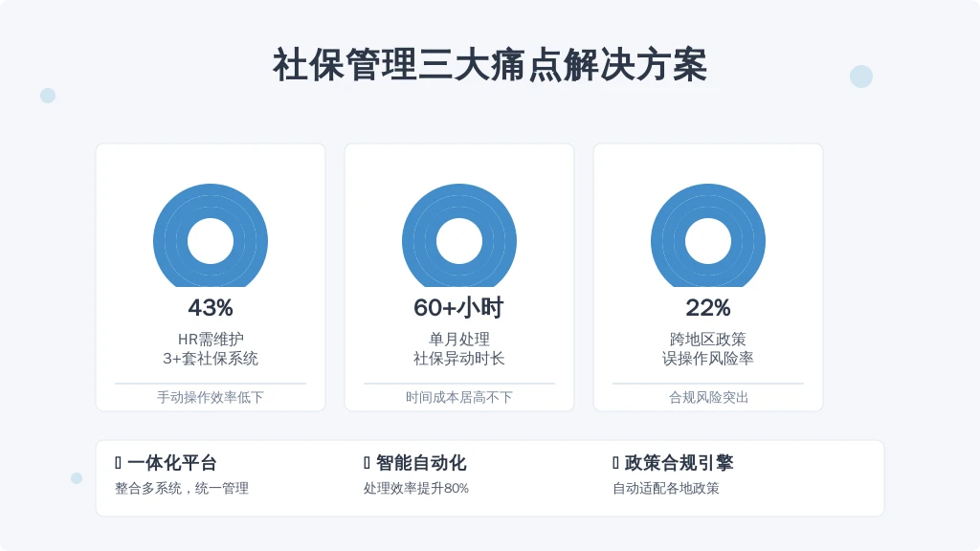The height and width of the screenshot is (551, 980).
Task: Click the donut chart above 60+小时
Action: coord(459,235)
